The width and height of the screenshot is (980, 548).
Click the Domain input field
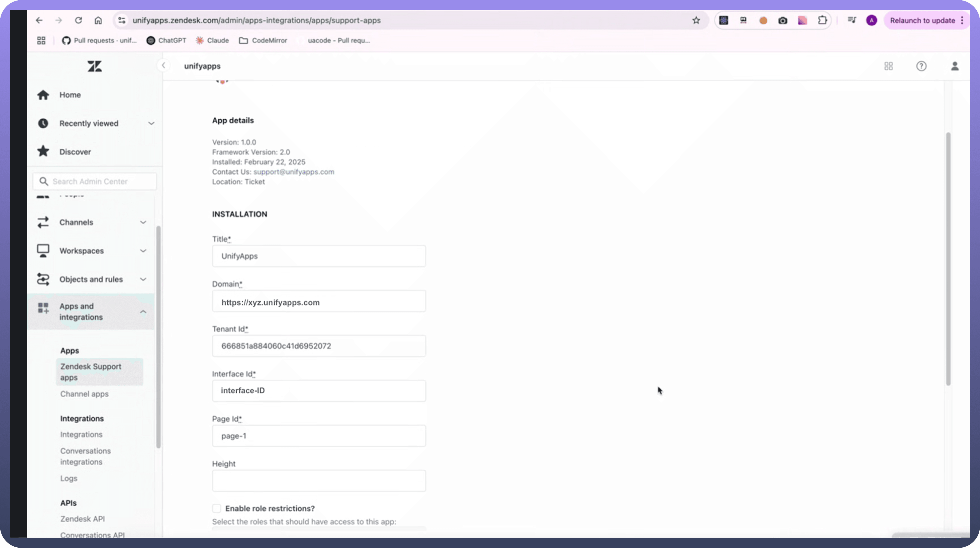319,301
